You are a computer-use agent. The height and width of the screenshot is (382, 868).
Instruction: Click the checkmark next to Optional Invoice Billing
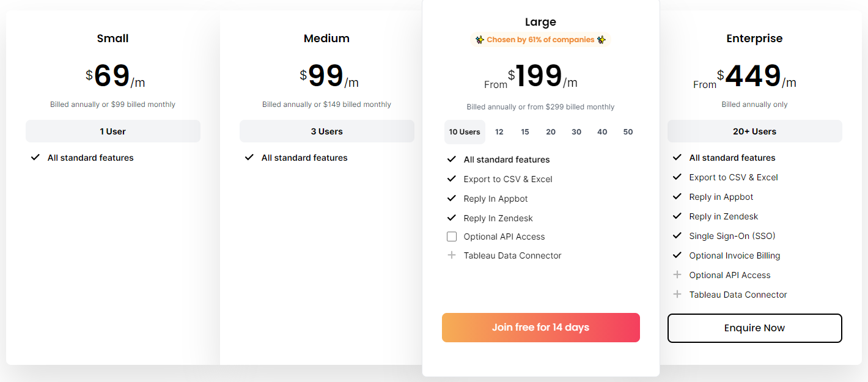(677, 255)
